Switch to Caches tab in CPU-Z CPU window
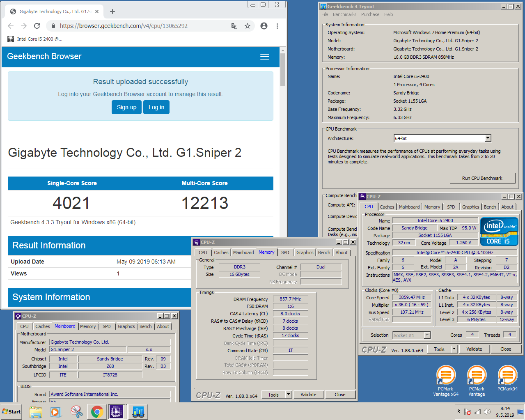This screenshot has width=525, height=420. tap(387, 207)
